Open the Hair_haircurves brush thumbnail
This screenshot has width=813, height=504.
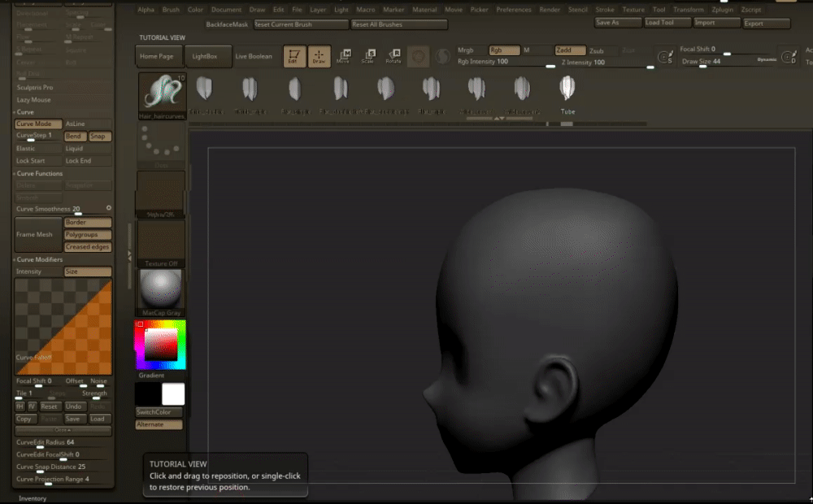162,96
